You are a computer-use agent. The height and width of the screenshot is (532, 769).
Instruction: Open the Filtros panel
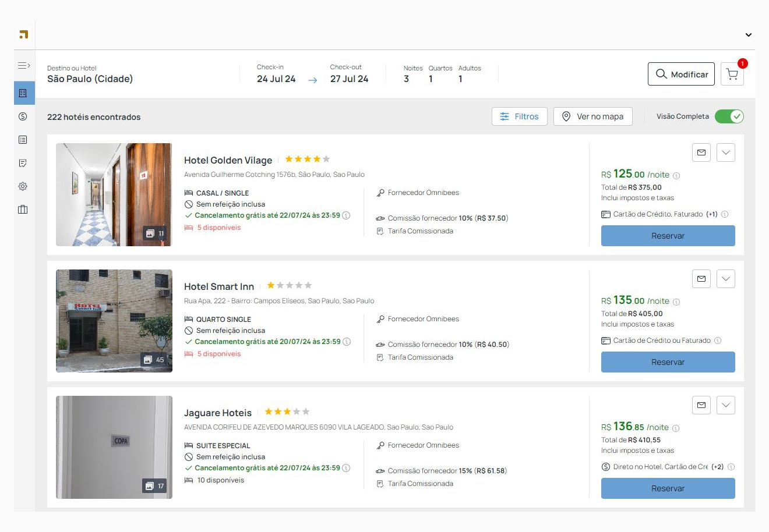coord(519,116)
